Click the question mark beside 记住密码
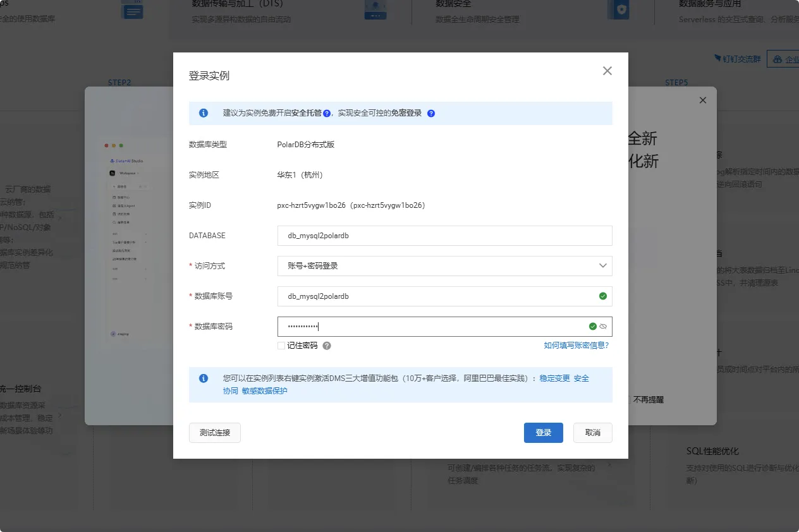The width and height of the screenshot is (799, 532). (x=327, y=346)
